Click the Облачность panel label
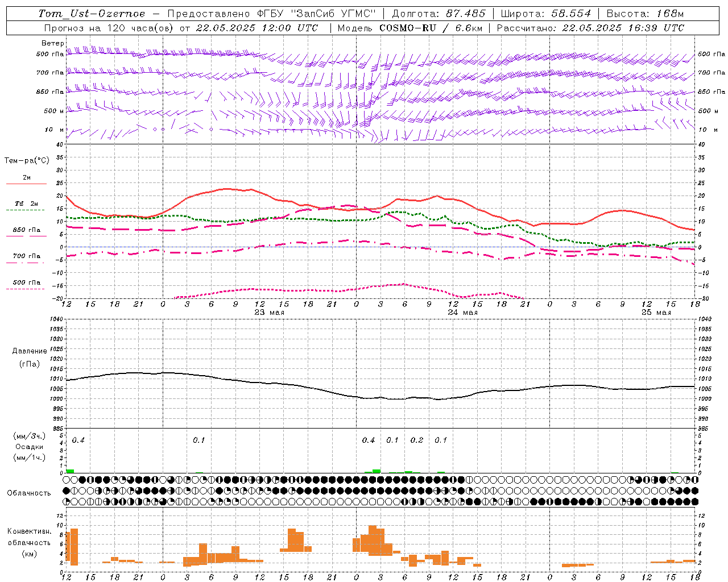The width and height of the screenshot is (728, 582). (x=29, y=493)
